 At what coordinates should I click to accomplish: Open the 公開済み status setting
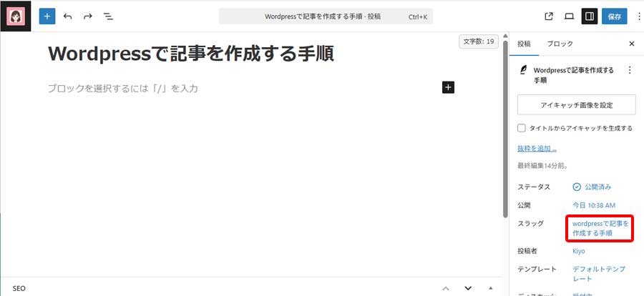tap(592, 187)
